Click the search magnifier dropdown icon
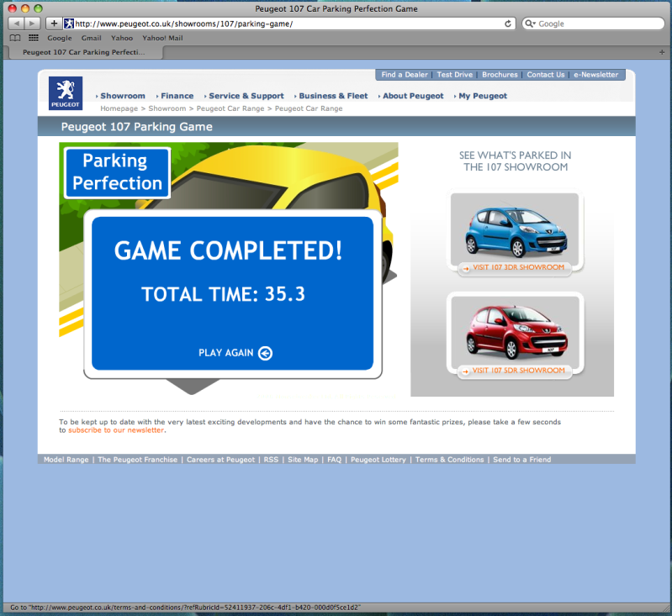The width and height of the screenshot is (672, 616). 531,24
